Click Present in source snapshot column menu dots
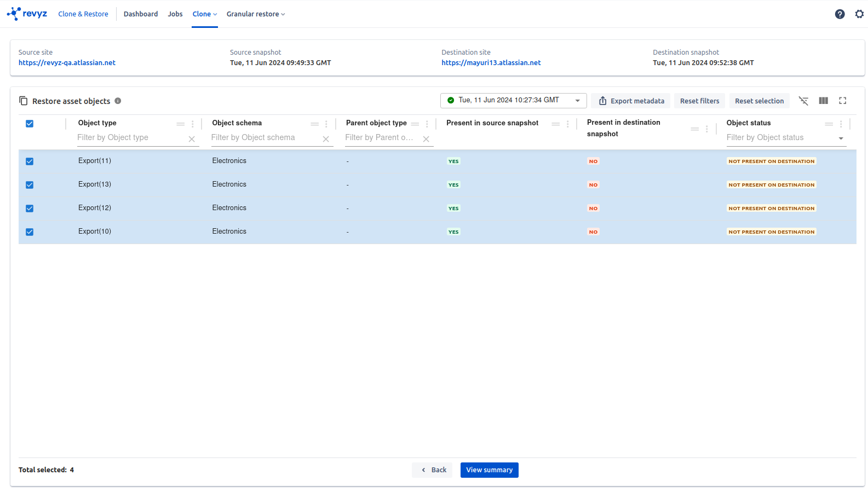The image size is (868, 498). click(568, 124)
